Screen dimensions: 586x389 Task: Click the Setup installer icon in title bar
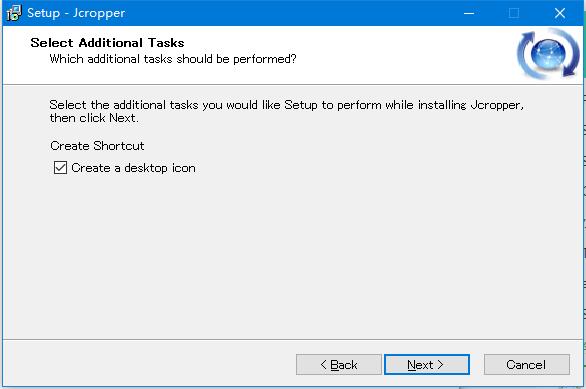click(x=14, y=13)
